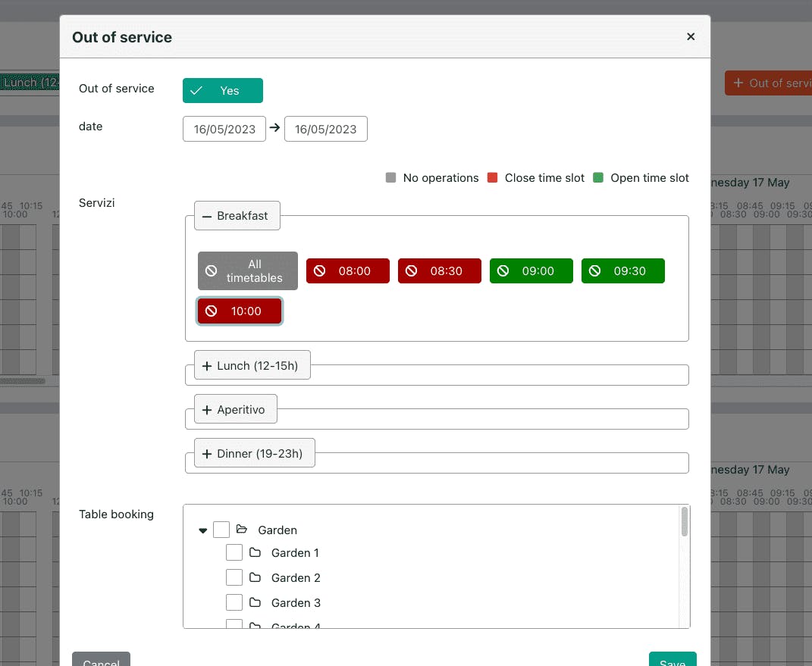The width and height of the screenshot is (812, 666).
Task: Click the background horizontal scrollbar under timetable
Action: pyautogui.click(x=23, y=381)
